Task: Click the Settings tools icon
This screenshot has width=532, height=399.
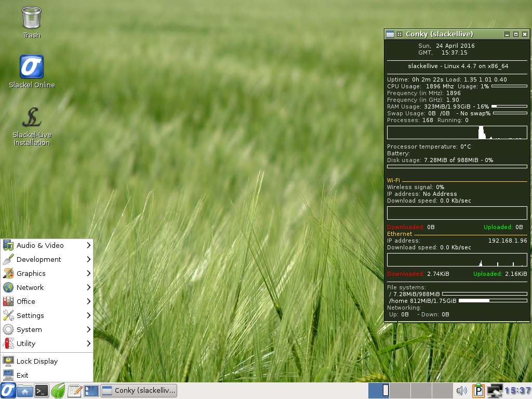Action: pos(8,315)
